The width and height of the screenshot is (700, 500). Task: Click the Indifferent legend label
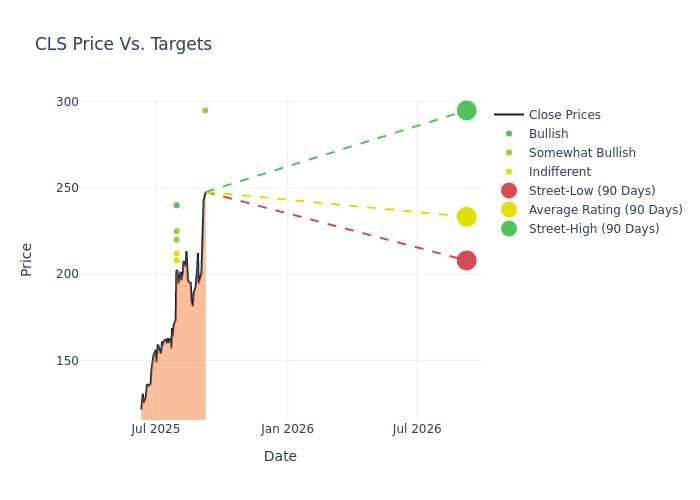tap(560, 172)
